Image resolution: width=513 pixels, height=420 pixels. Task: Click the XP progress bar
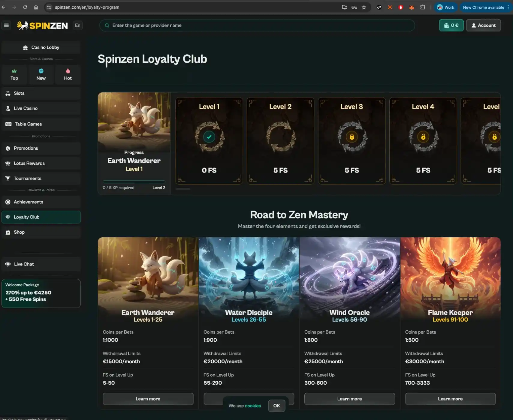[x=134, y=182]
